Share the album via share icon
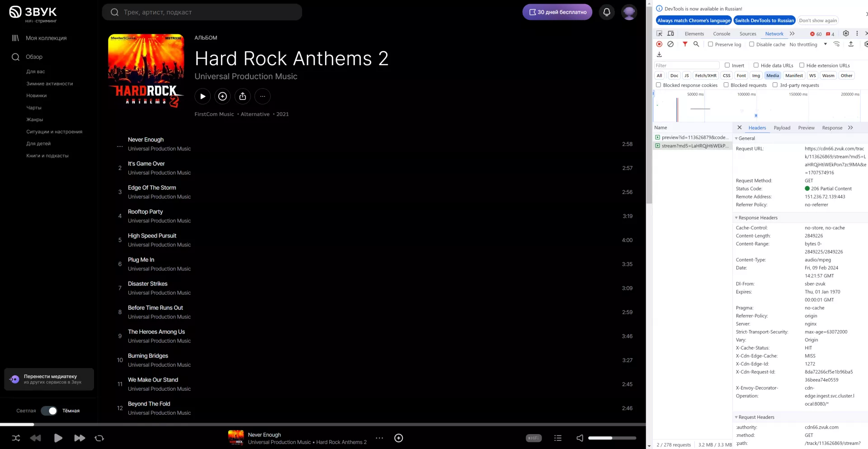Viewport: 868px width, 449px height. click(x=243, y=96)
